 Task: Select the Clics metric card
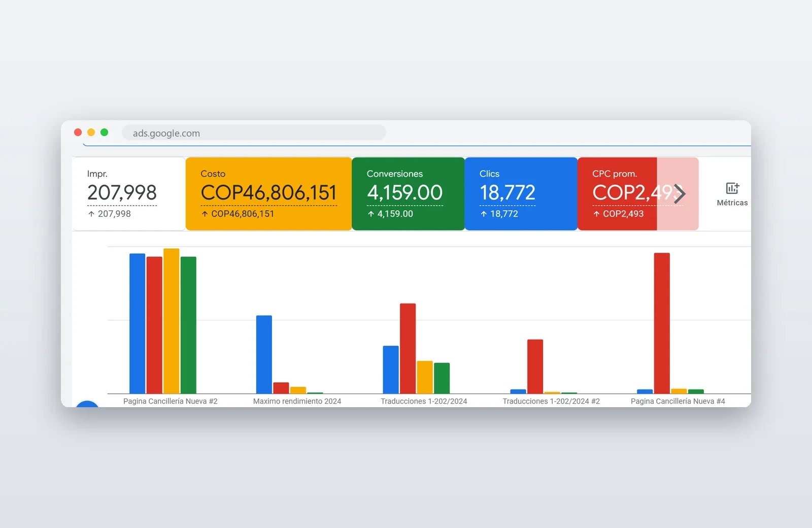[521, 194]
